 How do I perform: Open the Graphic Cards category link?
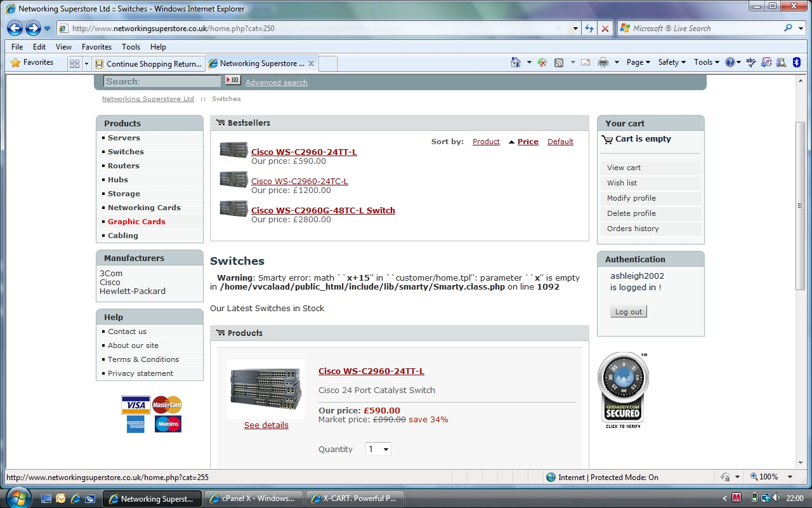coord(136,222)
